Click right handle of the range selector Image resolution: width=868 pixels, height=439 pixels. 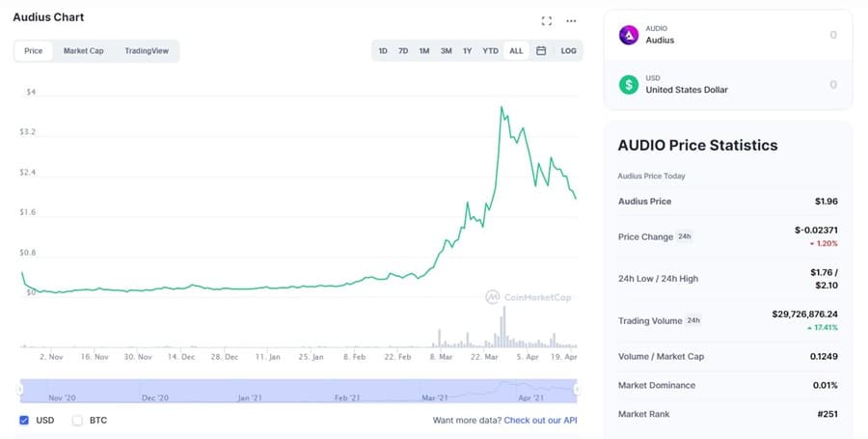tap(576, 390)
